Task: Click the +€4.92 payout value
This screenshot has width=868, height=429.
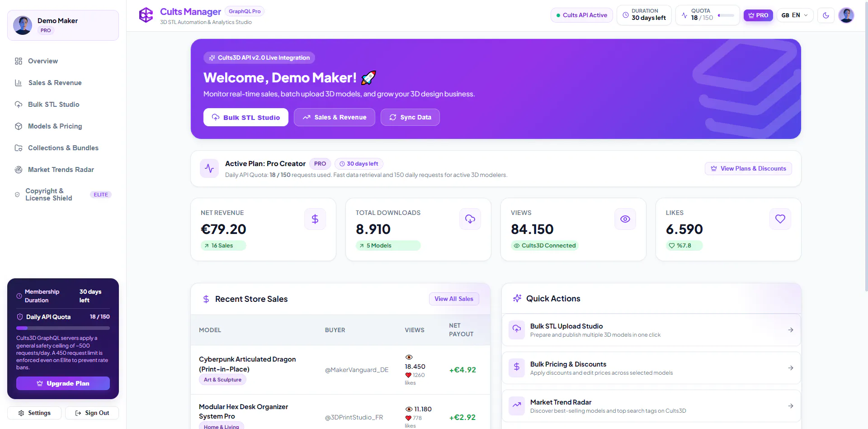Action: click(462, 370)
